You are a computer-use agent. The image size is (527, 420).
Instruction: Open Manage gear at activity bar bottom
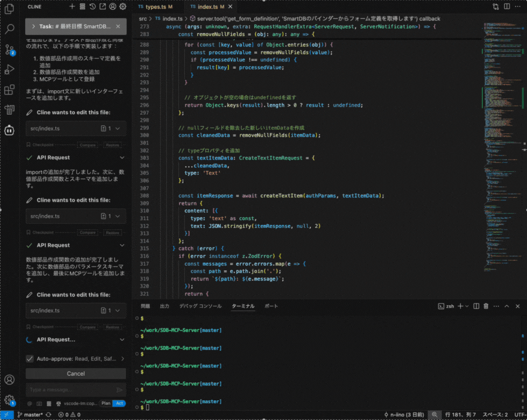click(x=9, y=400)
